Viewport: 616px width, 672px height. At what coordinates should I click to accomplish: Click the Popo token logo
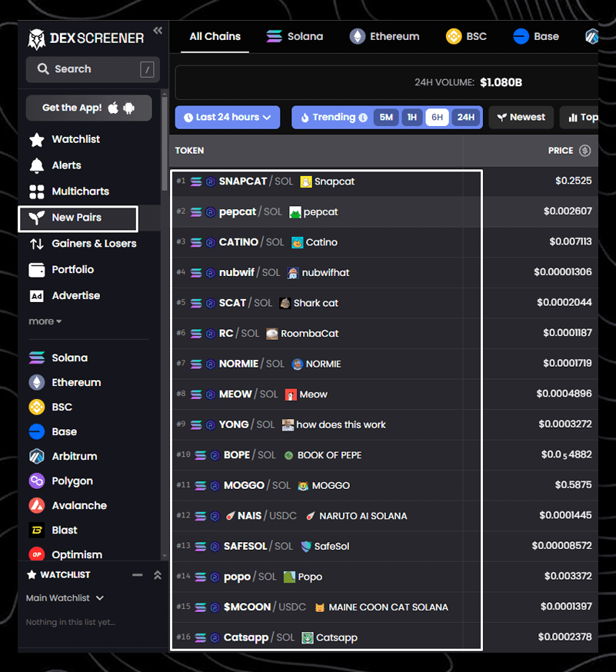[x=290, y=577]
